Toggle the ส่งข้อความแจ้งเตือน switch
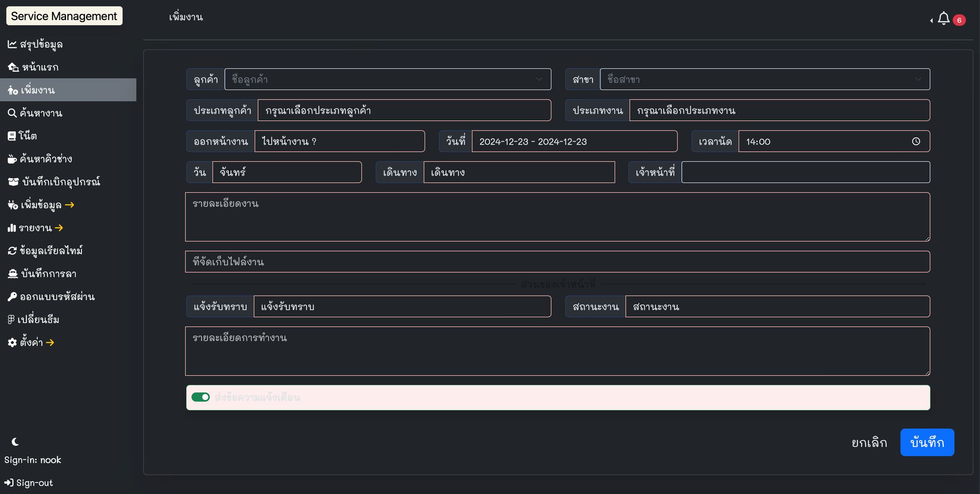Image resolution: width=980 pixels, height=494 pixels. 200,397
